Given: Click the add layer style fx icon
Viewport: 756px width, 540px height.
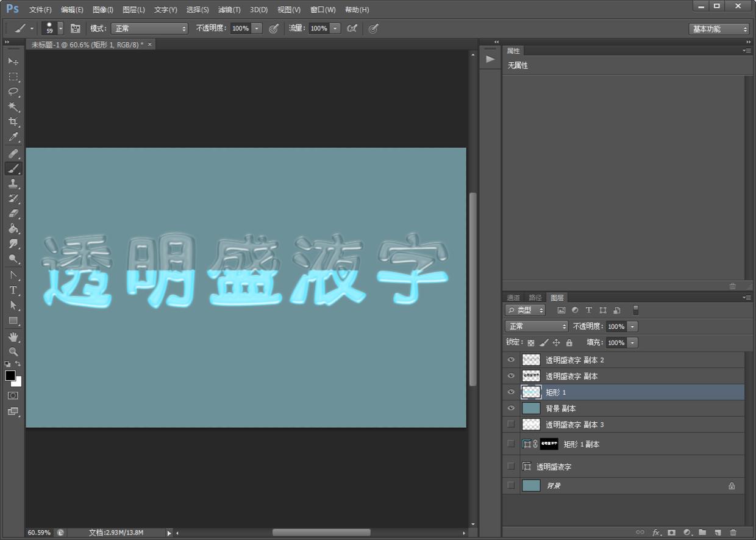Looking at the screenshot, I should tap(657, 532).
